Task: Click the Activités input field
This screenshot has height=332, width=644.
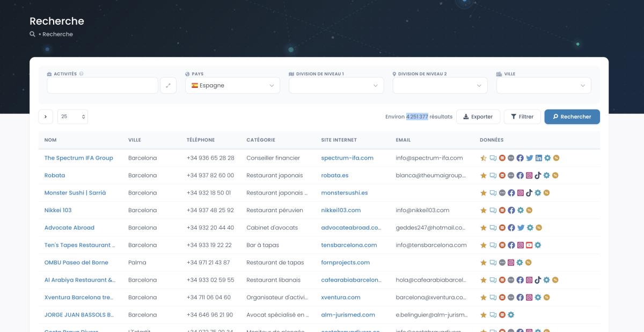Action: 102,85
